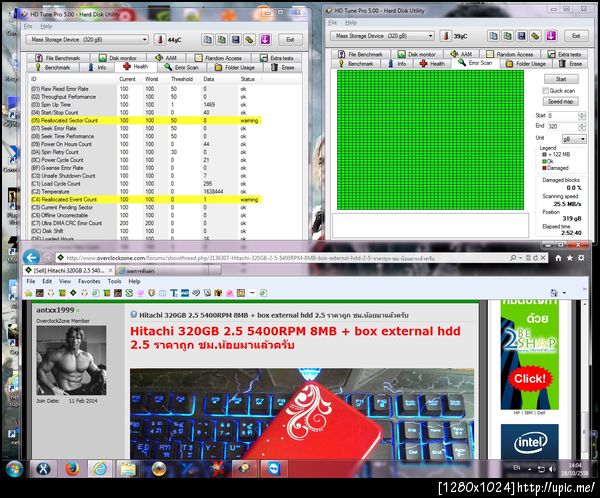The height and width of the screenshot is (498, 600).
Task: Open the file explorer folder icon on the taskbar
Action: pyautogui.click(x=129, y=468)
